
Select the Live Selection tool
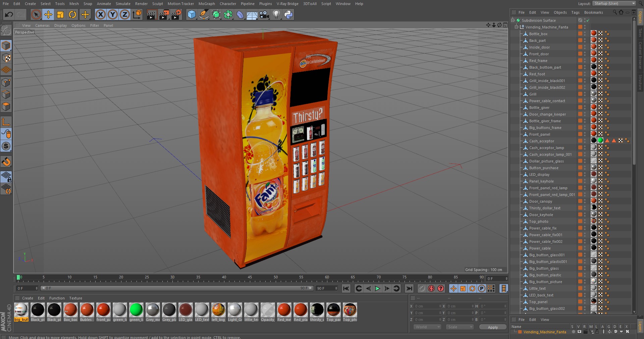[36, 14]
